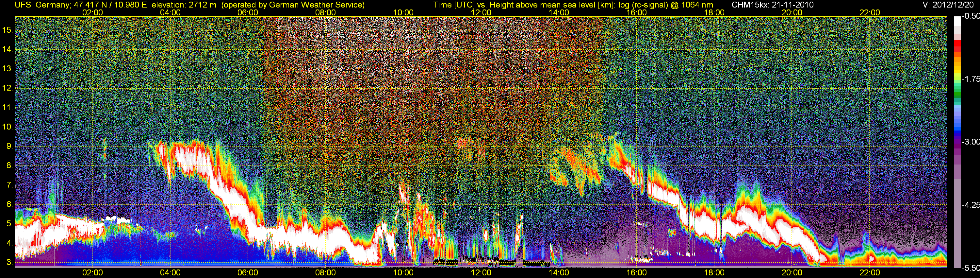The image size is (980, 278).
Task: Click the "04:00" label on the bottom time axis
Action: coord(170,273)
